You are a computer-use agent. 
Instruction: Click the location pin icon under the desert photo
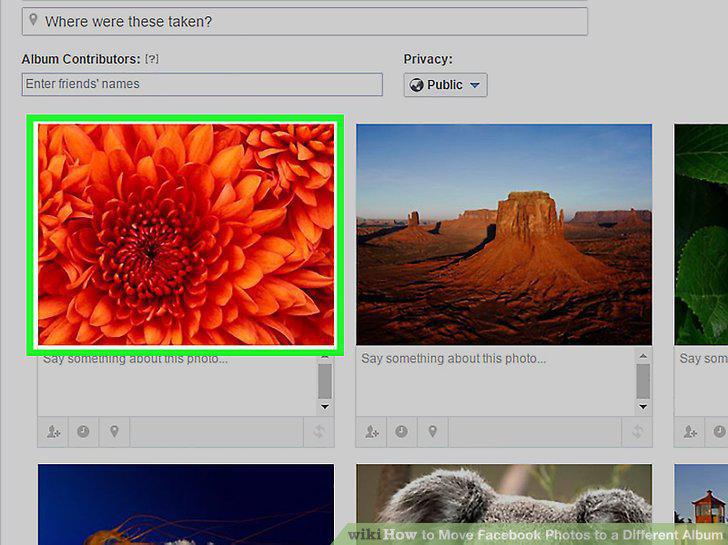pos(433,432)
